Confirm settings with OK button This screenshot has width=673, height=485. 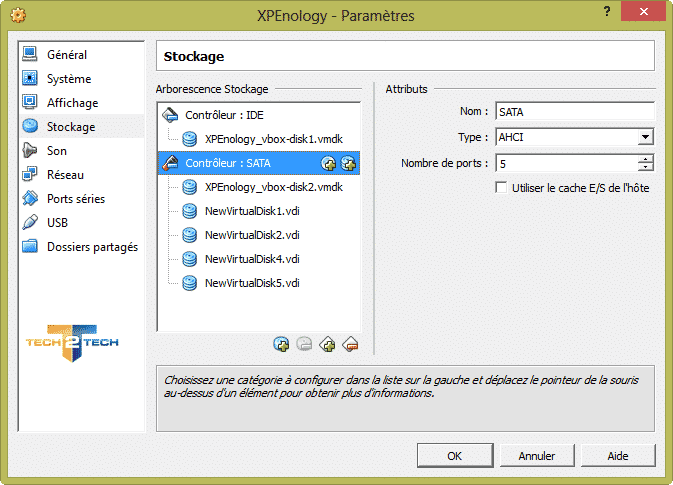tap(455, 456)
